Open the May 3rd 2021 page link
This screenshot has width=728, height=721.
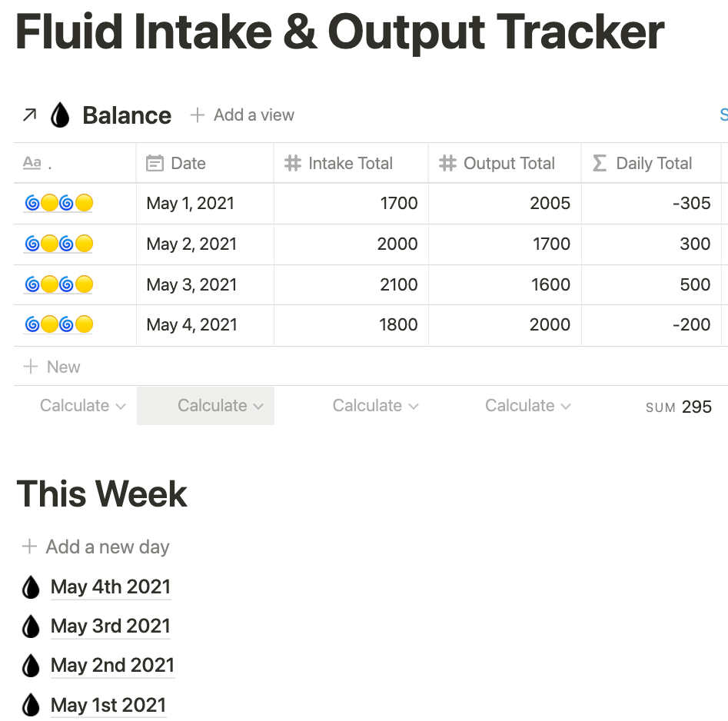(110, 626)
